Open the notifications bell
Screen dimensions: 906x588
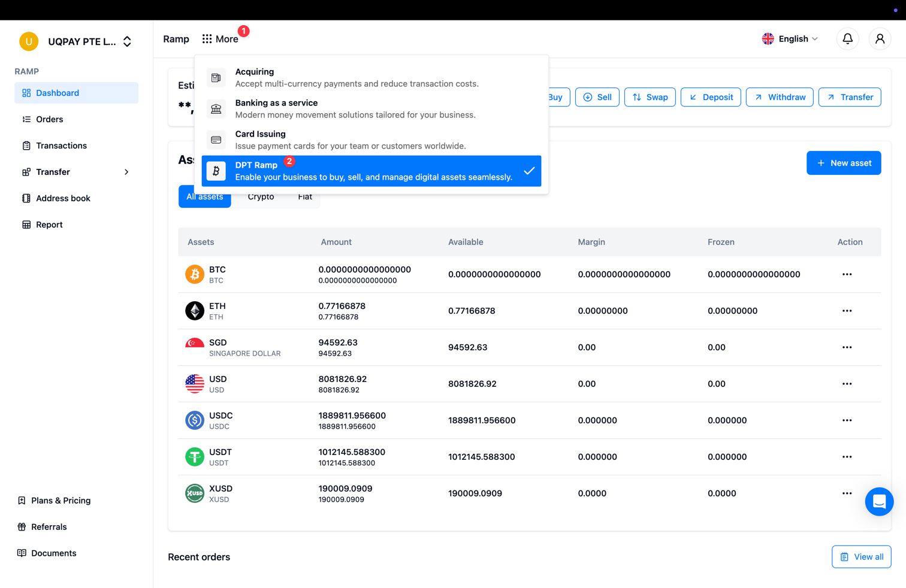(x=847, y=39)
